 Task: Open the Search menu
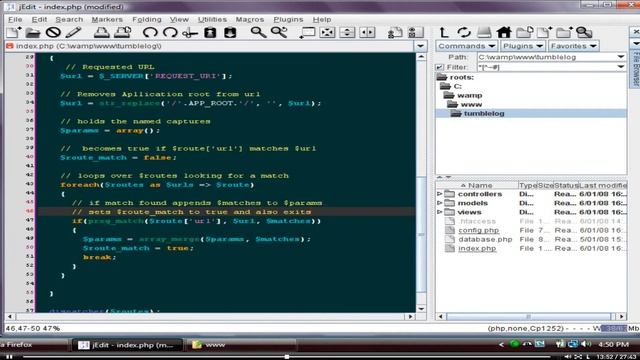pyautogui.click(x=69, y=19)
